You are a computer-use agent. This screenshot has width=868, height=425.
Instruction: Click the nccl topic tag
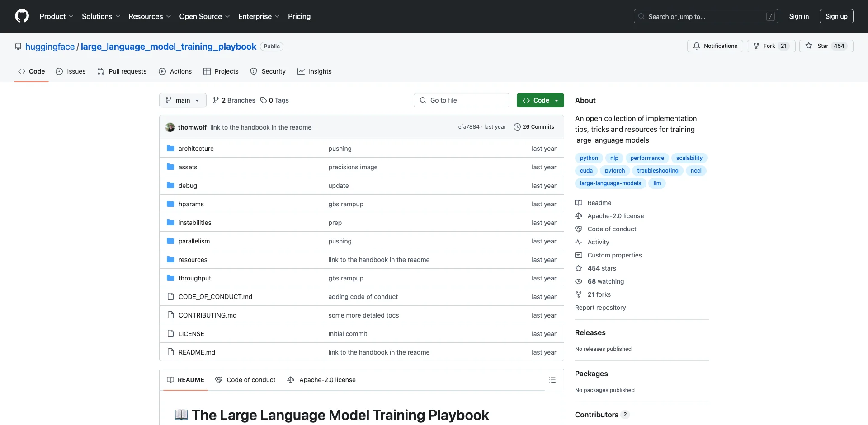696,171
